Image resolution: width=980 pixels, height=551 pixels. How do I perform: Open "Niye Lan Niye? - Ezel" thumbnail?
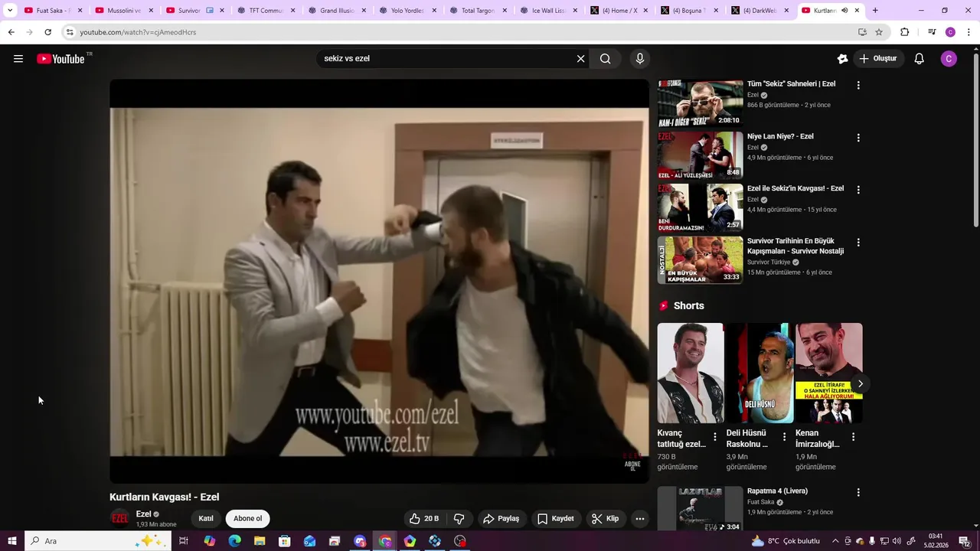point(701,155)
